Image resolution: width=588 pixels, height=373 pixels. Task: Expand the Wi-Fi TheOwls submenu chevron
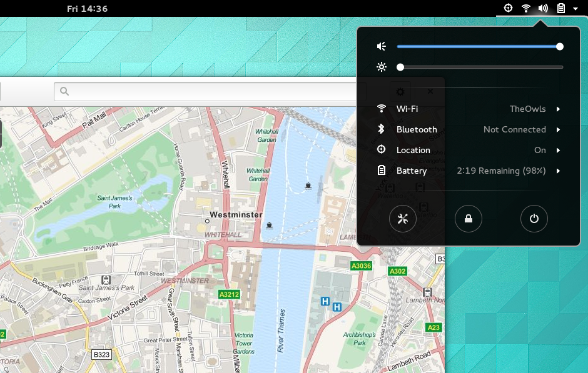559,109
